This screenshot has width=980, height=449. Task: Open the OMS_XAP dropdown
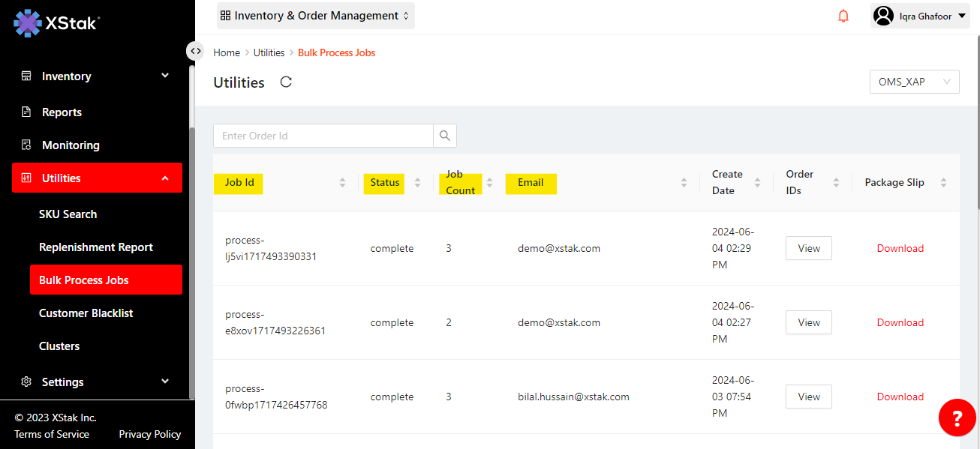[913, 82]
